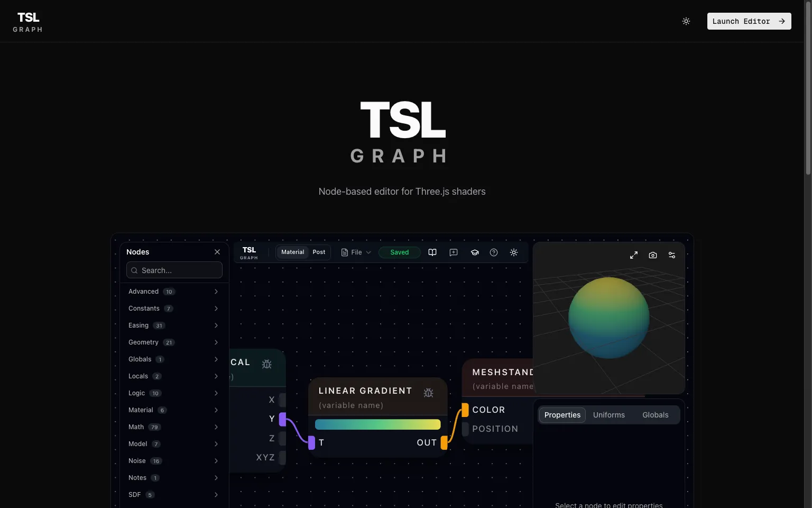
Task: Open tutorials via the graduation cap icon
Action: (x=475, y=252)
